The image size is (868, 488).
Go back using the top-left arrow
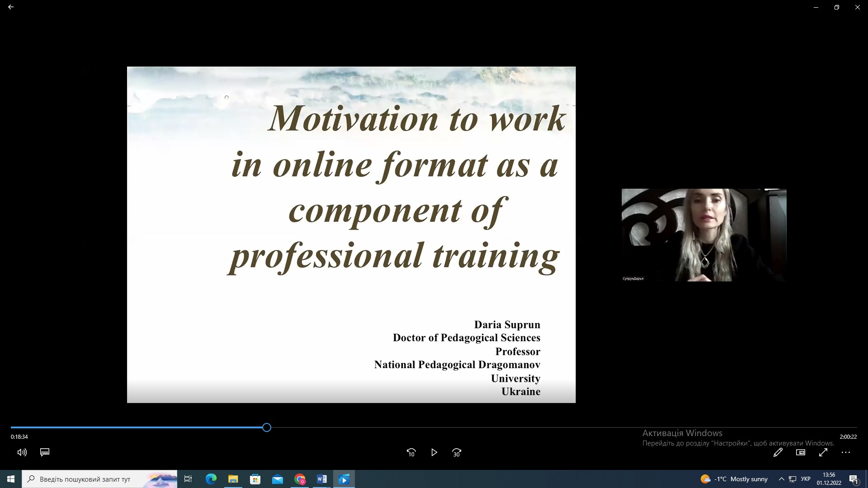click(x=11, y=7)
